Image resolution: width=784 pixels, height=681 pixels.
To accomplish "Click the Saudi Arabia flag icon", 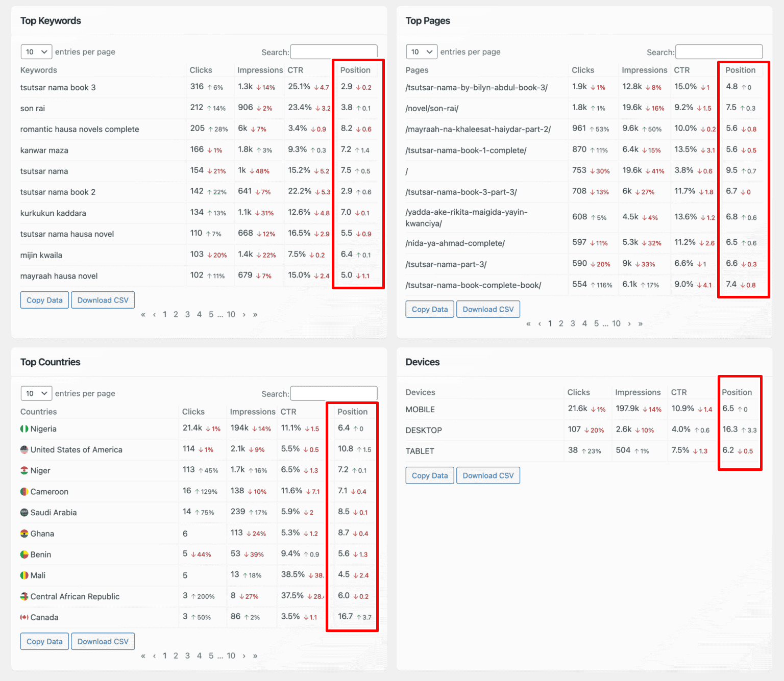I will 24,513.
